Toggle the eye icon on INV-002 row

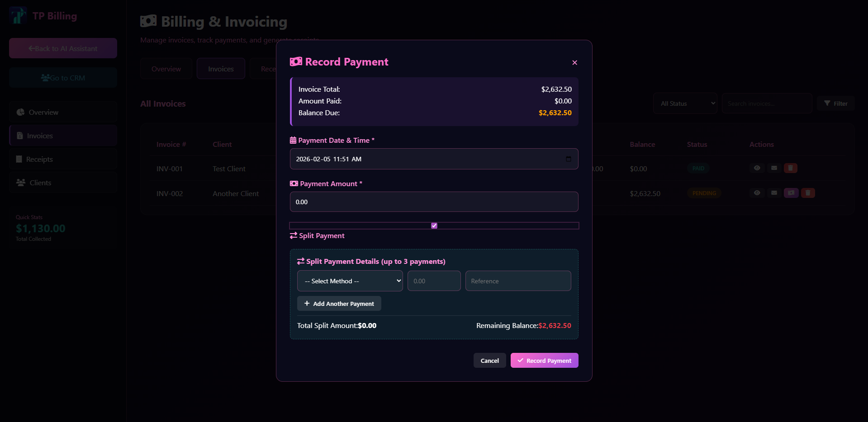(757, 193)
